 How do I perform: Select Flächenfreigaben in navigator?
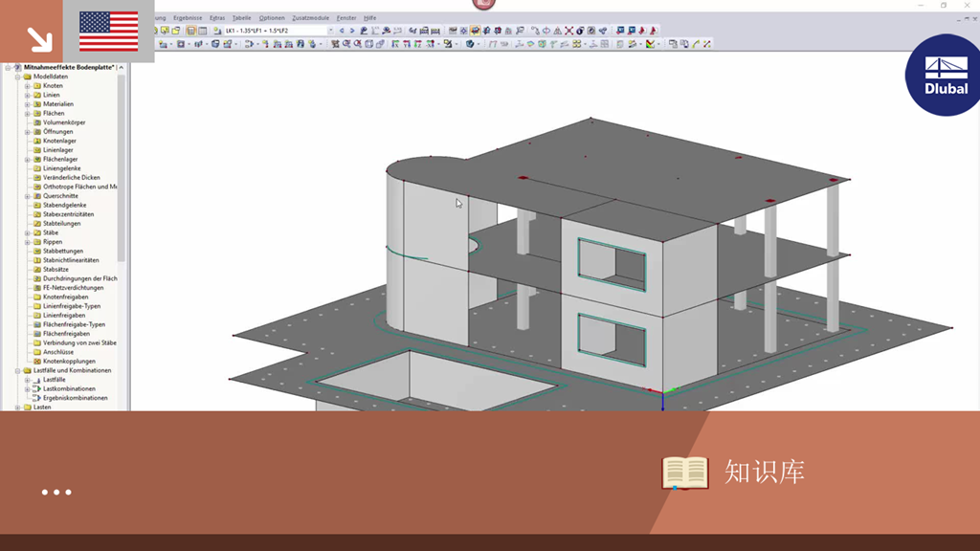[x=66, y=334]
